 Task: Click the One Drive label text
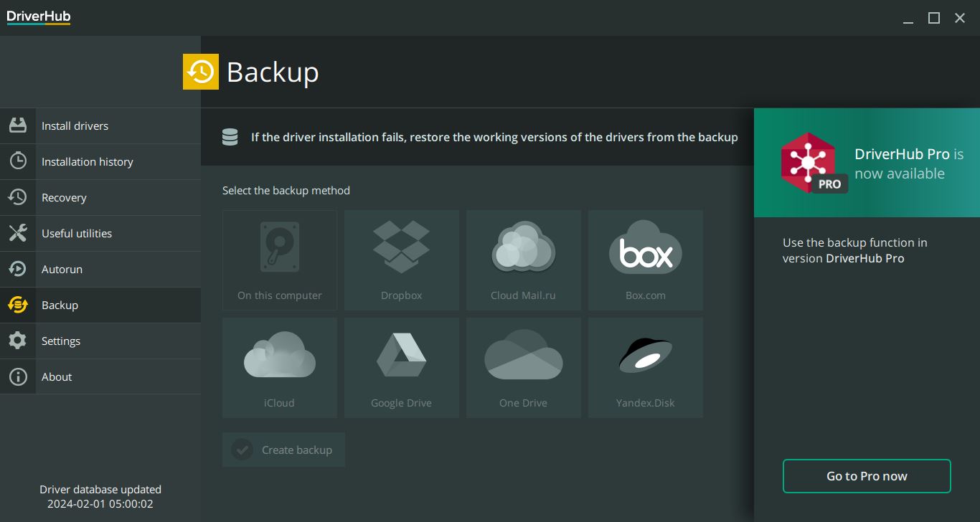pos(523,403)
